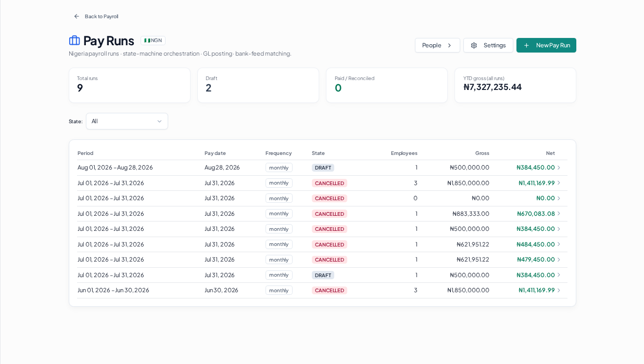Select period Jun 01, 2026 – Jun 30, 2026
Screen dimensions: 644x364
(x=113, y=290)
